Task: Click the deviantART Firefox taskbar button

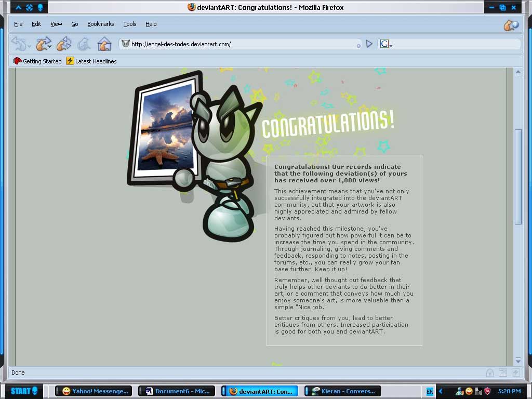Action: pyautogui.click(x=260, y=391)
